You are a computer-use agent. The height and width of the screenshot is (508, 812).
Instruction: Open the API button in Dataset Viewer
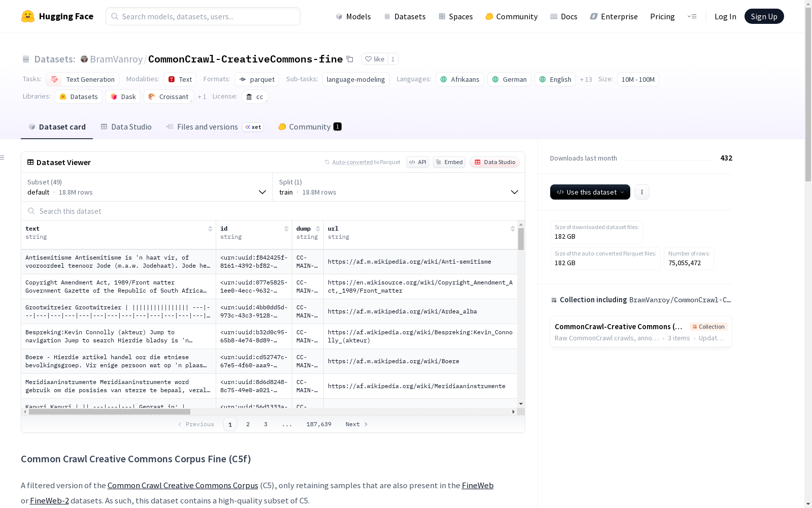click(x=418, y=162)
